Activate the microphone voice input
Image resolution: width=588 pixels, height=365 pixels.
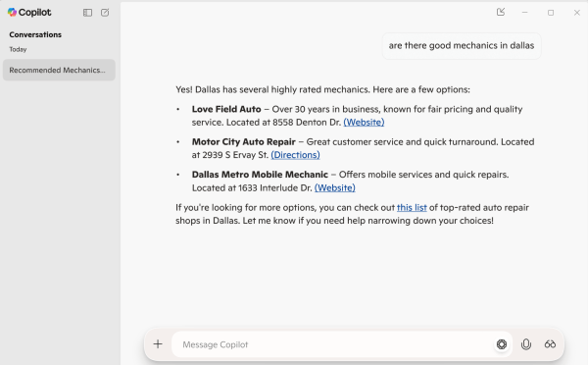[526, 344]
